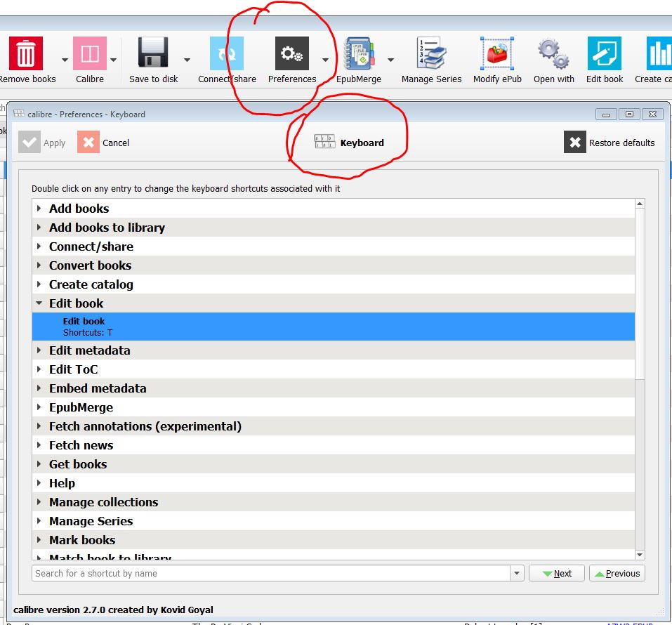Expand the Add books shortcut group
Screen dimensions: 672x625
pos(39,209)
